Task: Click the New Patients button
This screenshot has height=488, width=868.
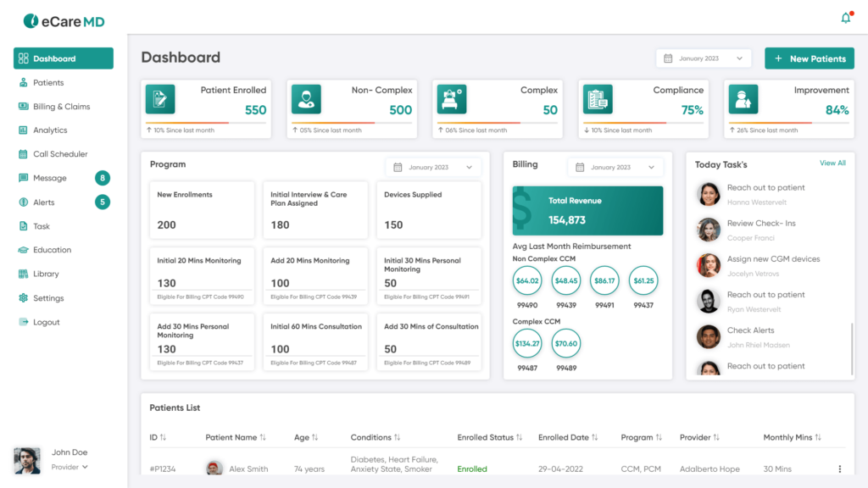Action: (809, 58)
